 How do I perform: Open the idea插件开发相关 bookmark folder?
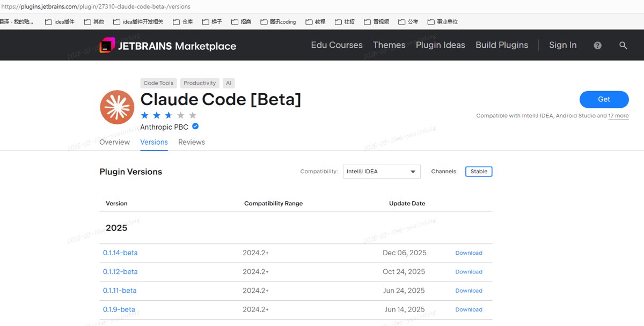tap(138, 22)
